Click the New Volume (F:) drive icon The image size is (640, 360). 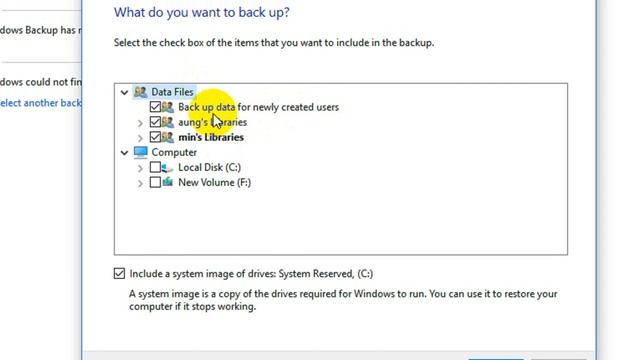[167, 182]
